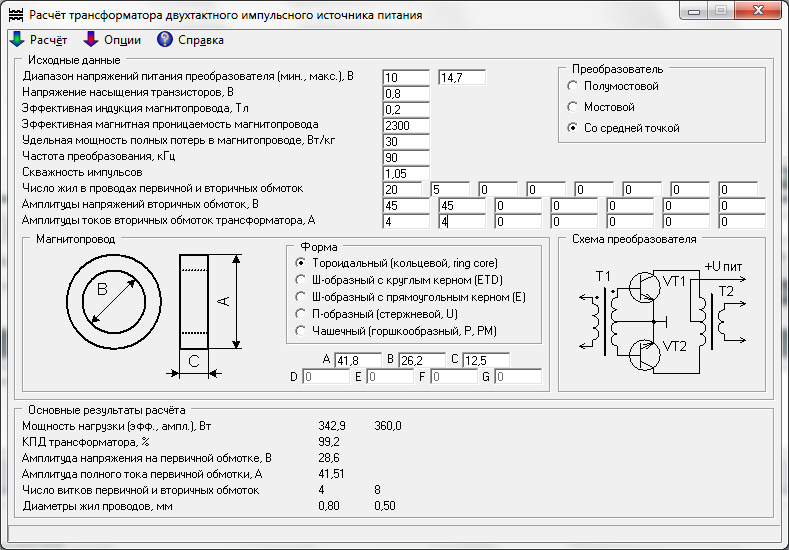Viewport: 789px width, 550px height.
Task: Click minimum supply voltage field 10
Action: (406, 77)
